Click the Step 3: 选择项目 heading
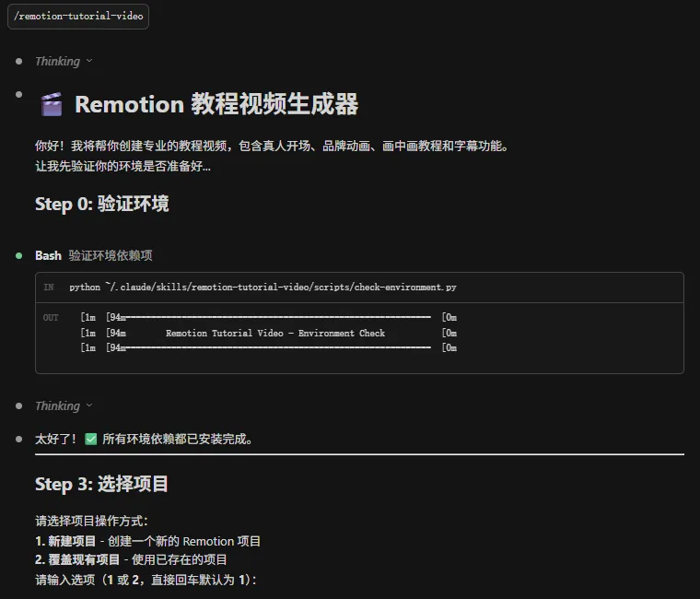This screenshot has height=599, width=700. pos(101,484)
